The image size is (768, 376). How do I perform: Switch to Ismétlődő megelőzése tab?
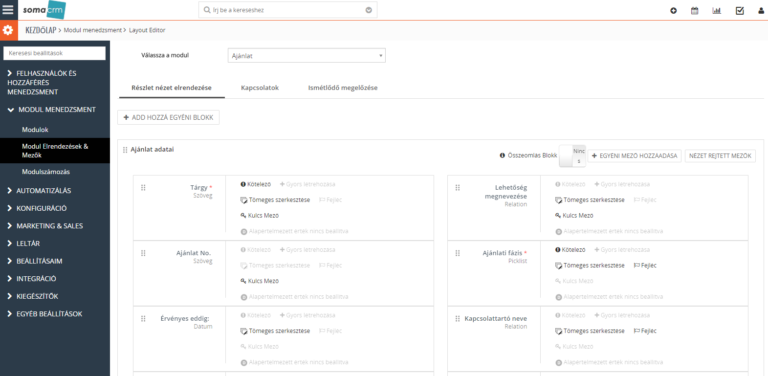coord(342,88)
